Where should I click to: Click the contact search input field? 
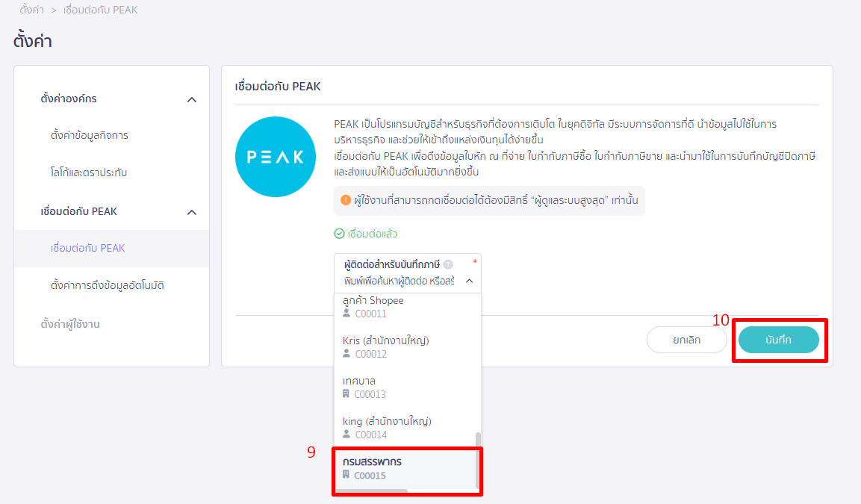click(400, 281)
